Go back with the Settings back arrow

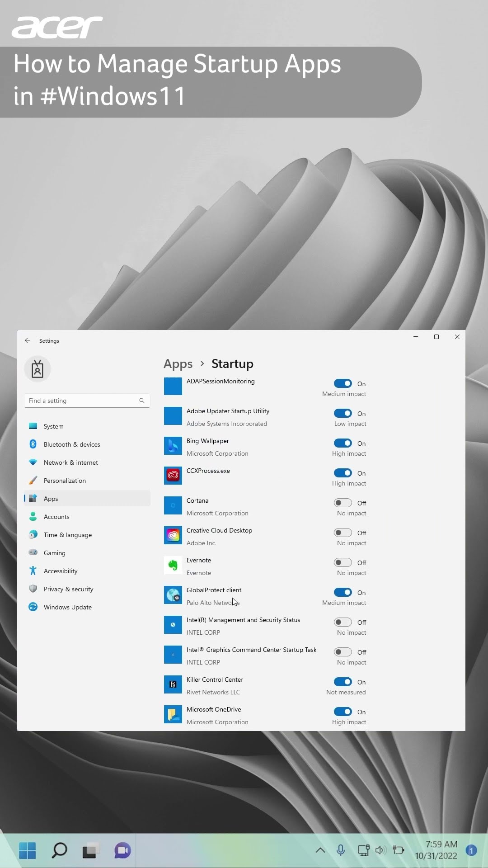tap(28, 340)
